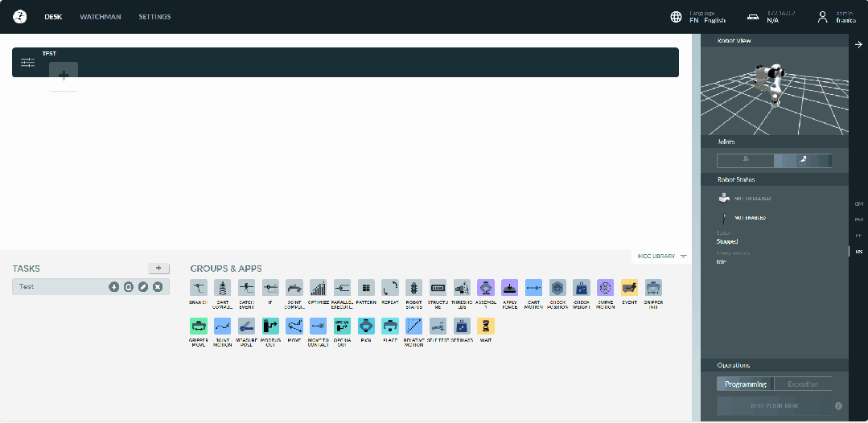
Task: Switch operations to Execution mode
Action: pos(803,384)
